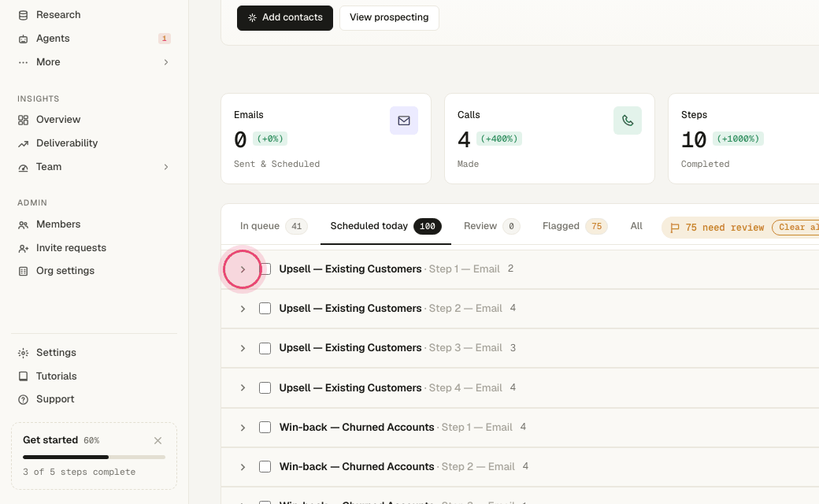This screenshot has height=504, width=819.
Task: Select the Scheduled today tab
Action: point(386,226)
